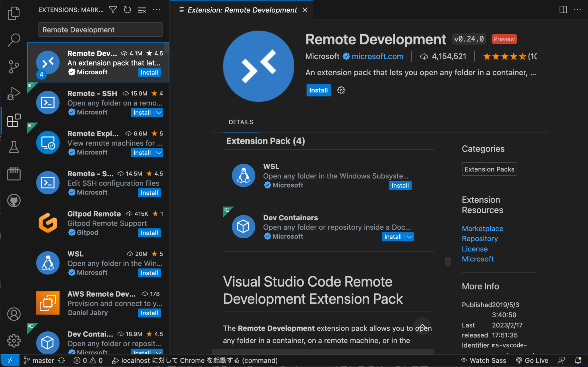Select the Source Control icon

click(x=13, y=66)
